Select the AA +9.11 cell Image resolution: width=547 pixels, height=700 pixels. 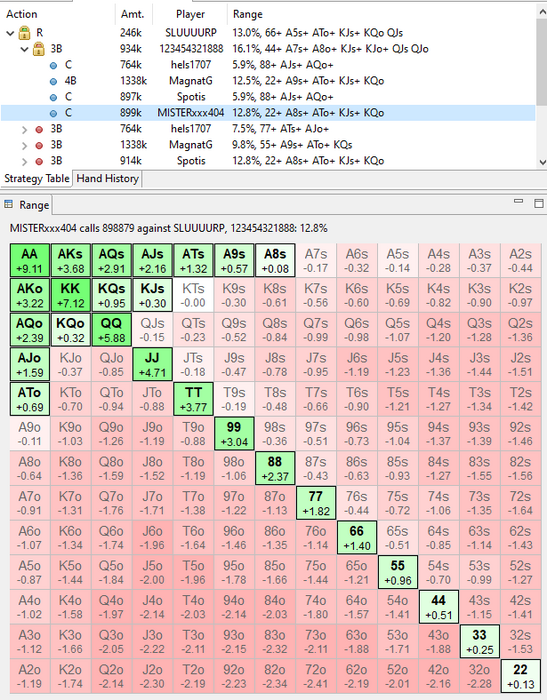29,260
